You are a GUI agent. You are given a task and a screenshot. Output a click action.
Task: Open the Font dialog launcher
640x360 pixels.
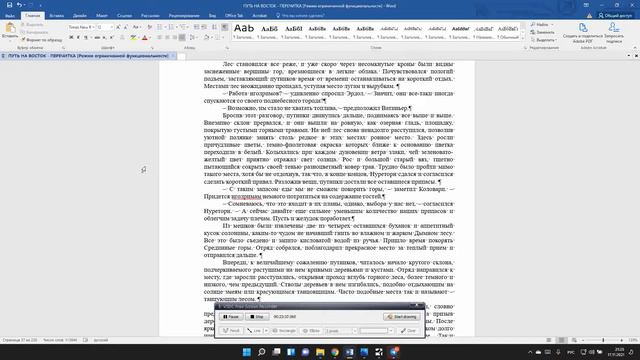click(153, 48)
